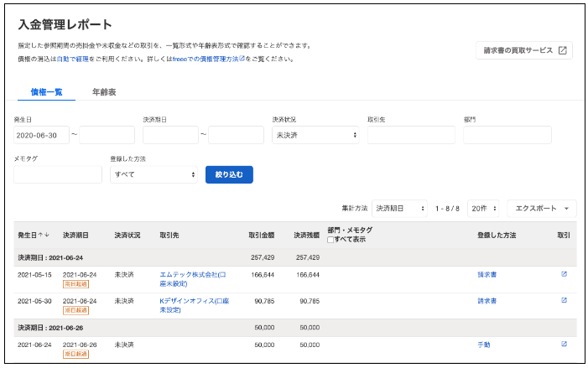
Task: Open transaction icon for エムテック株式会社 row
Action: point(564,273)
